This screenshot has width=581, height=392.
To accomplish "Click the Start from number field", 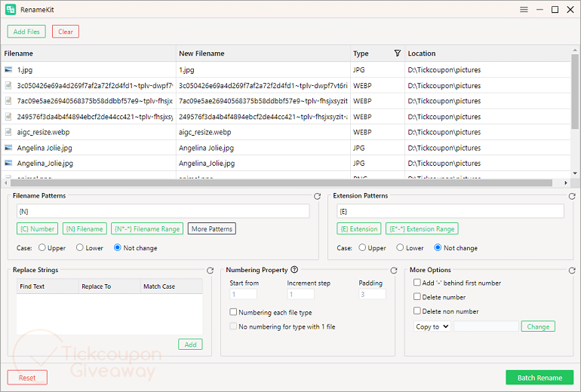I will pos(243,294).
